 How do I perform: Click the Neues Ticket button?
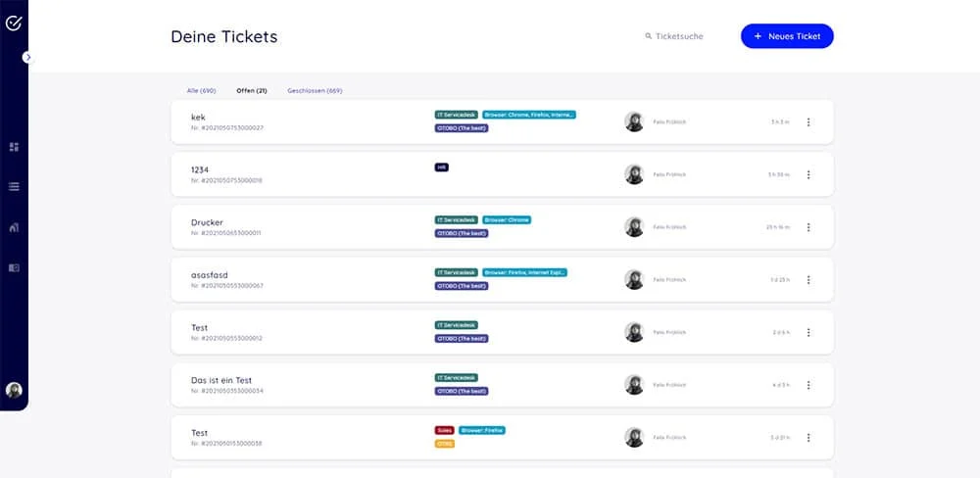(x=787, y=36)
